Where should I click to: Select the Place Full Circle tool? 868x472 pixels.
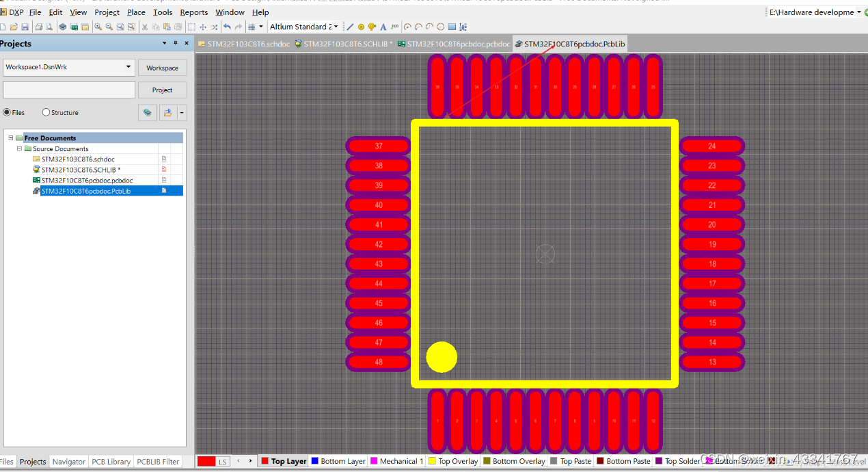[x=440, y=27]
